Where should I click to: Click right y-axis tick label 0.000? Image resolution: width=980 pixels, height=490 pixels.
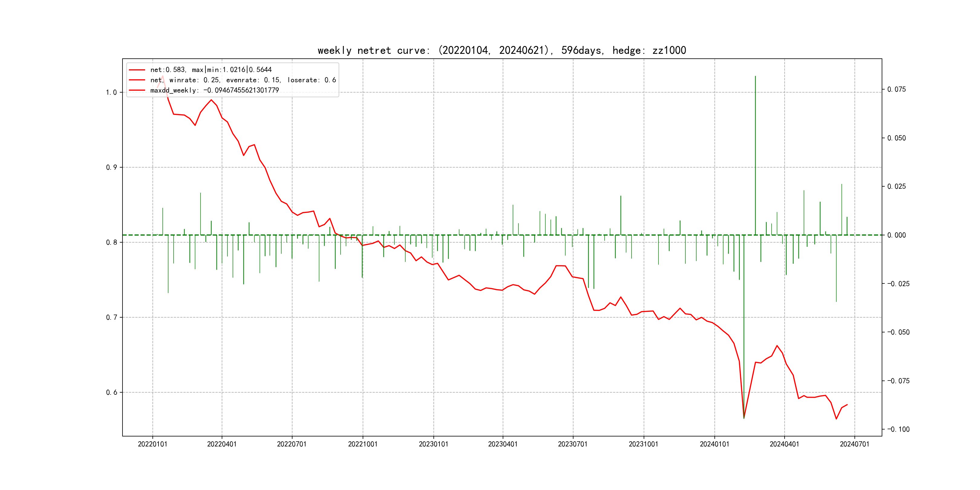(896, 235)
